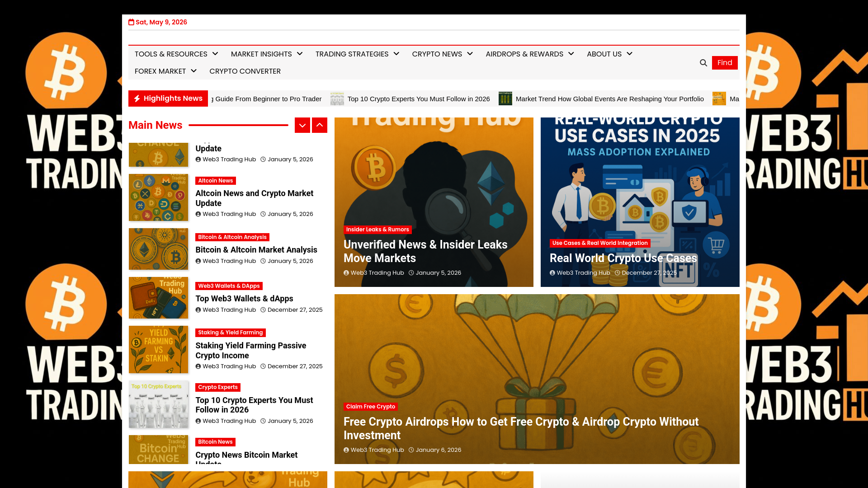The height and width of the screenshot is (488, 868).
Task: Expand the Airdrops & Rewards menu chevron
Action: point(571,54)
